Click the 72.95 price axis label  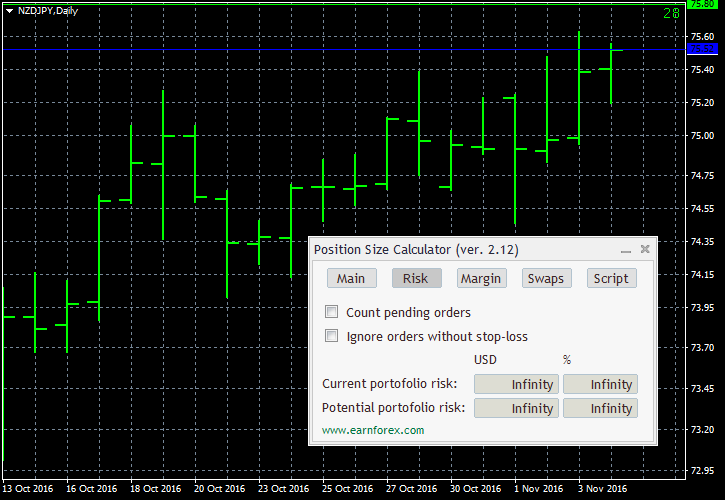(x=702, y=470)
